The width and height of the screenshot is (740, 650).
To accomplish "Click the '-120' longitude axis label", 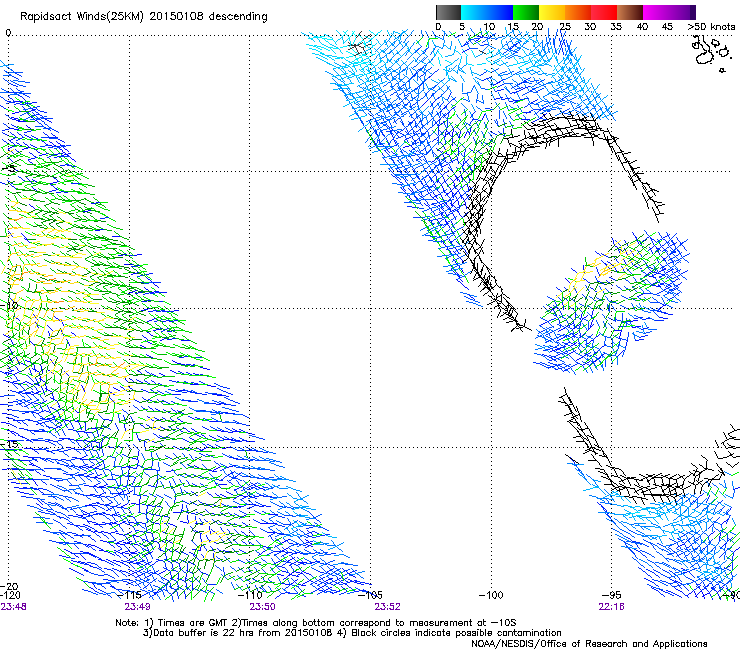I will click(10, 595).
